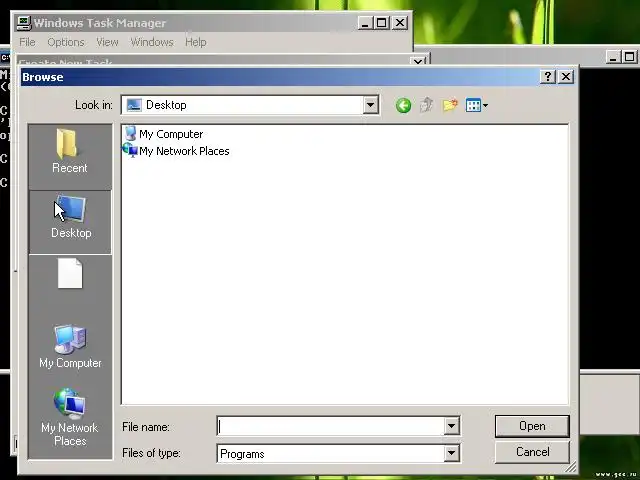Image resolution: width=640 pixels, height=480 pixels.
Task: Open the Help menu in Task Manager
Action: point(196,42)
